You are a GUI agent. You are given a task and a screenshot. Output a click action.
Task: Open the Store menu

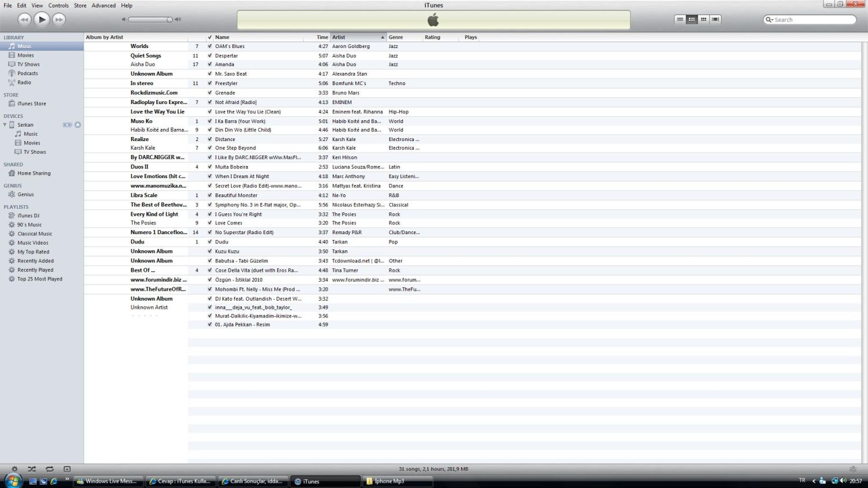pyautogui.click(x=80, y=5)
